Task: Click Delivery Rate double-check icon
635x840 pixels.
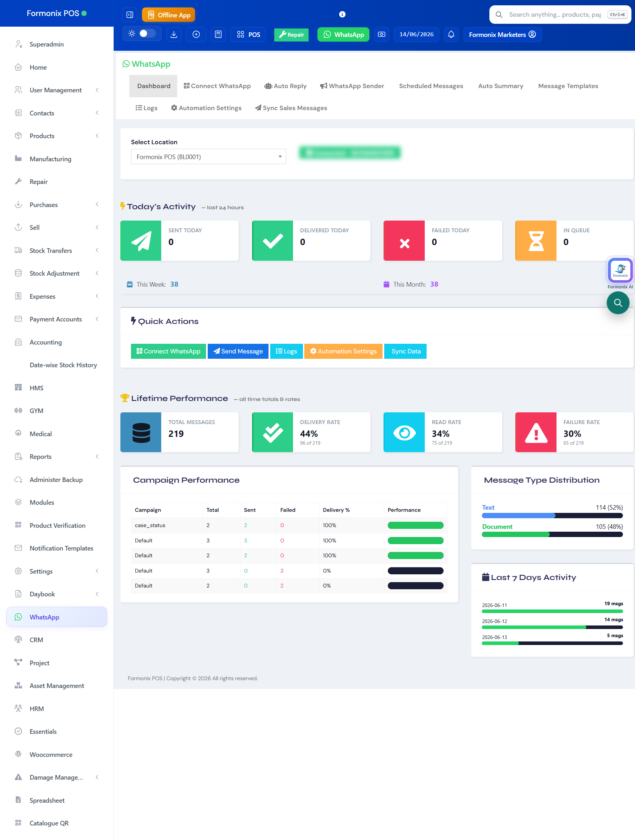Action: [x=273, y=432]
